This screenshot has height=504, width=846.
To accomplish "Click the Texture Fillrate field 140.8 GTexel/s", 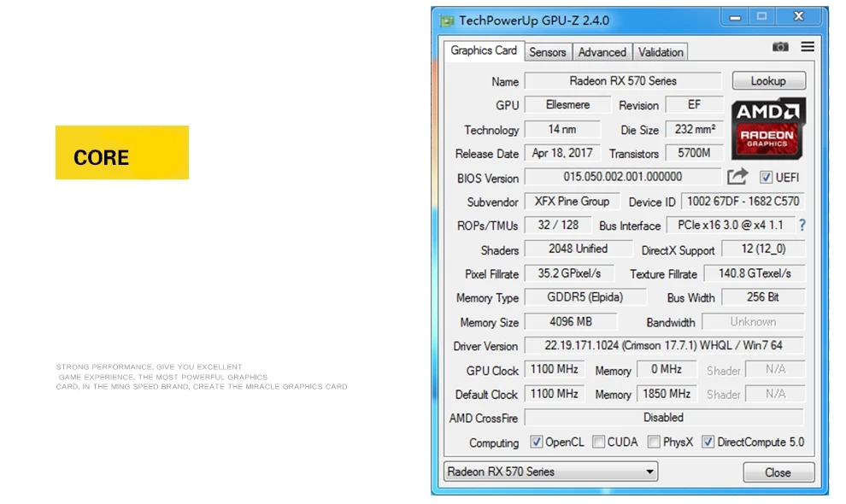I will click(x=755, y=273).
